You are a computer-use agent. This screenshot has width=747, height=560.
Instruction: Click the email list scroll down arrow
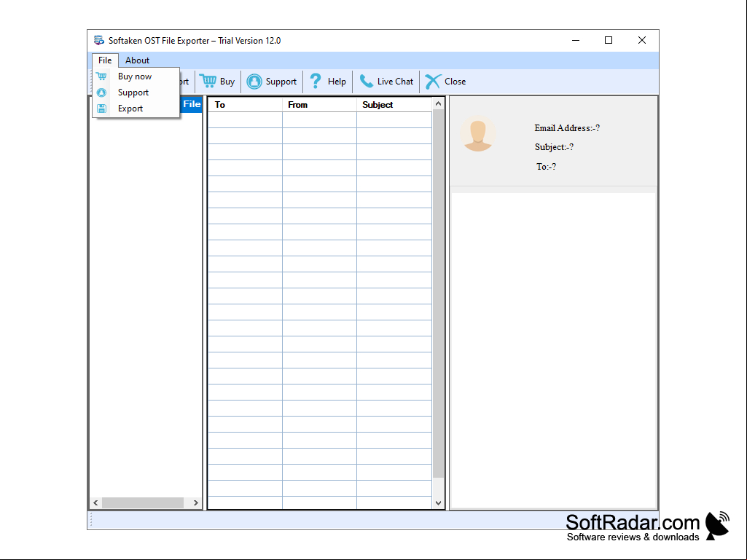click(x=438, y=503)
